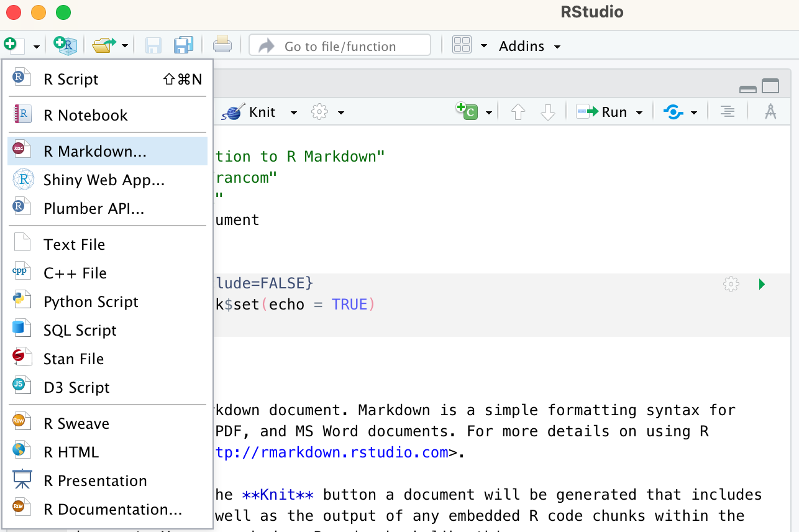Viewport: 799px width, 532px height.
Task: Select the Shiny Web App... entry
Action: click(107, 180)
